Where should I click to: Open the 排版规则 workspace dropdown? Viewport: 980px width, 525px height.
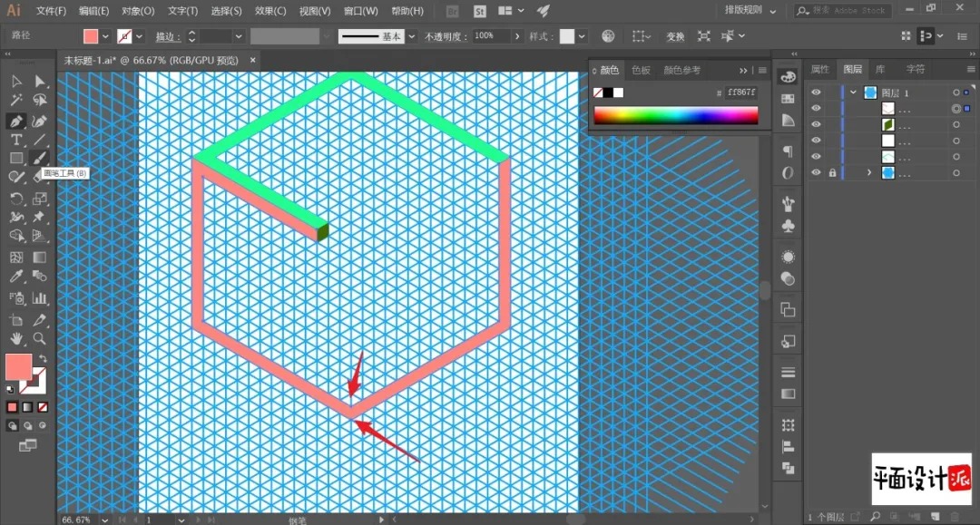click(x=750, y=11)
